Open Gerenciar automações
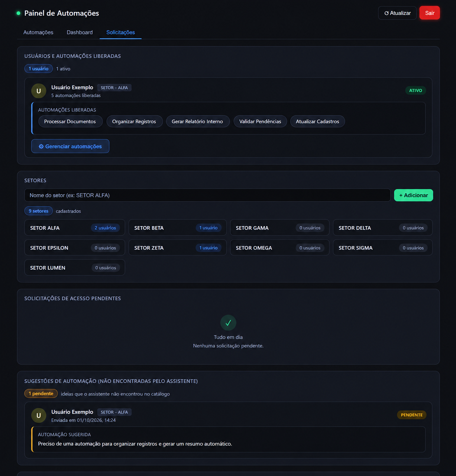The height and width of the screenshot is (476, 456). [x=70, y=146]
